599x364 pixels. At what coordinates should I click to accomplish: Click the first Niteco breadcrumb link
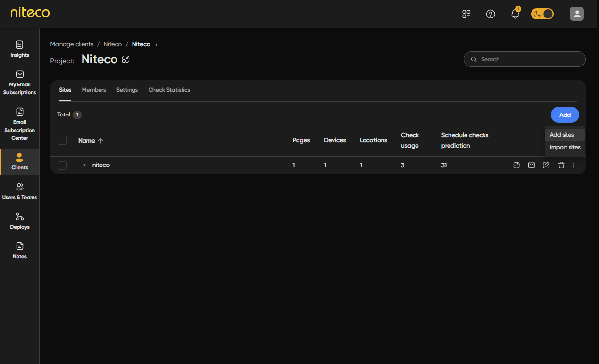pos(113,44)
